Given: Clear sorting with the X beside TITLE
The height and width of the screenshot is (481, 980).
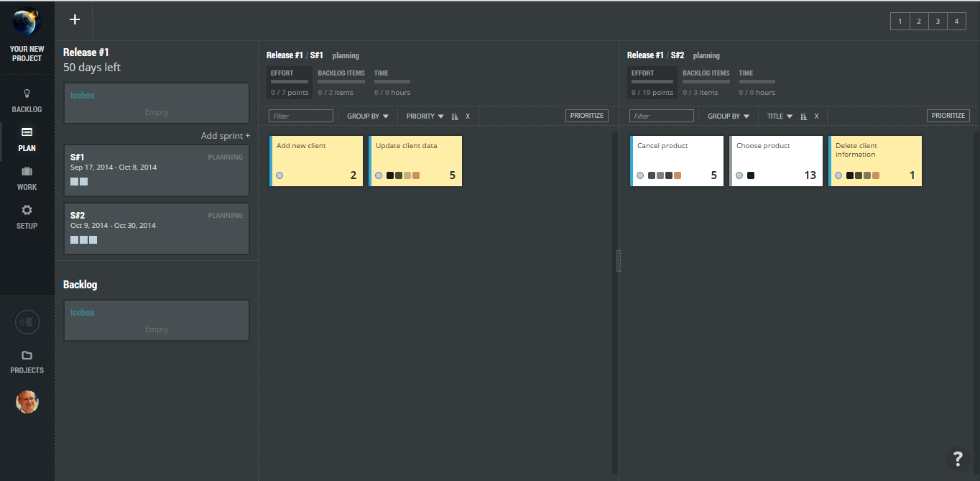Looking at the screenshot, I should (x=815, y=116).
